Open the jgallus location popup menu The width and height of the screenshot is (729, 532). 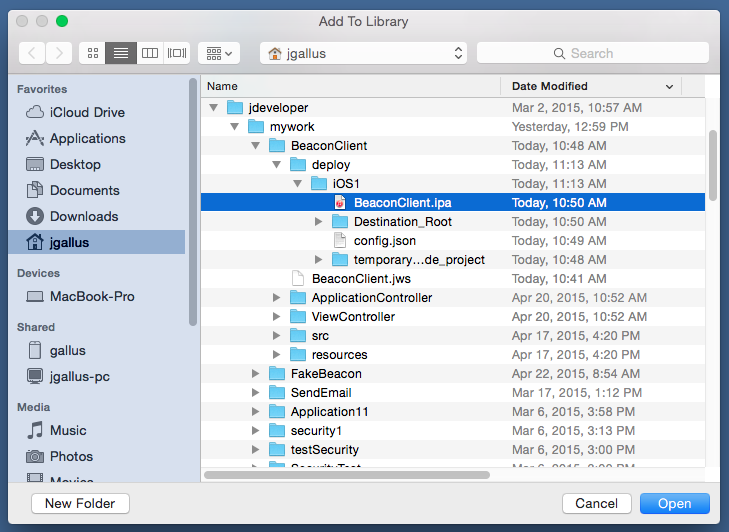tap(363, 53)
